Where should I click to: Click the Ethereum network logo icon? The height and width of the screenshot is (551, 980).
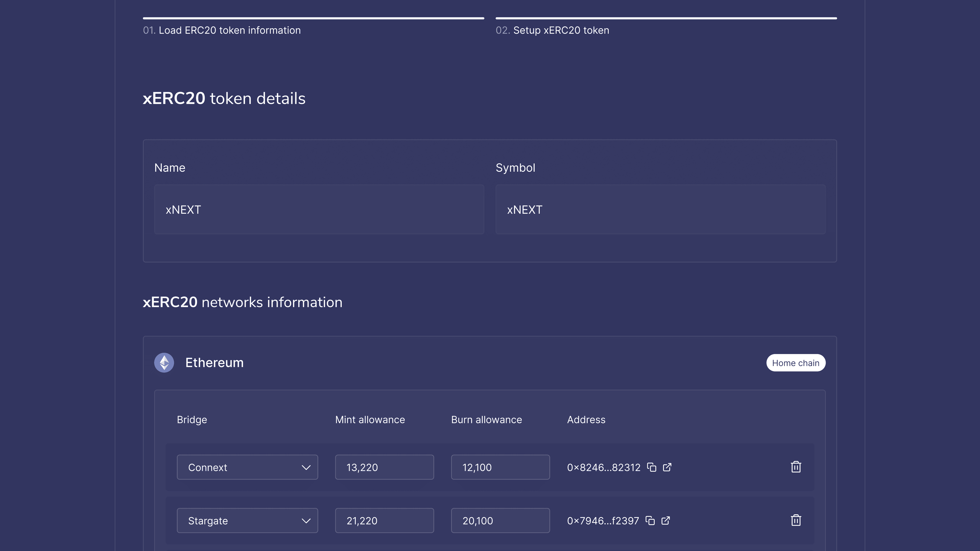click(x=164, y=362)
